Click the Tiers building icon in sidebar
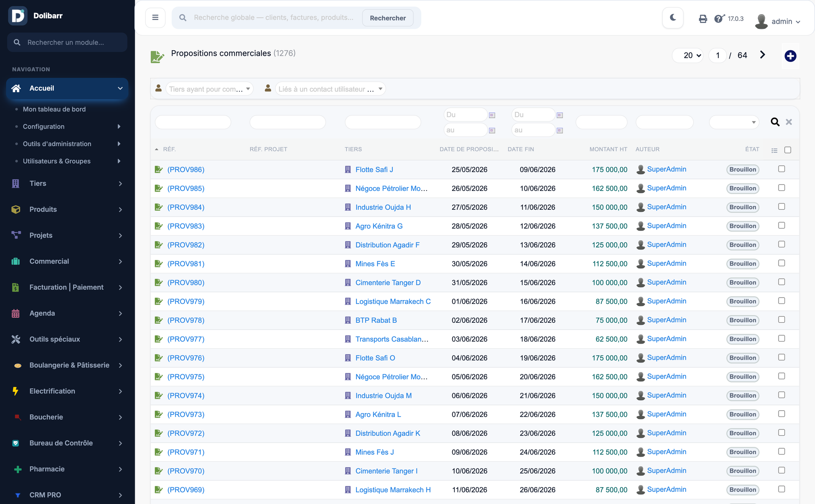The image size is (815, 504). coord(16,183)
